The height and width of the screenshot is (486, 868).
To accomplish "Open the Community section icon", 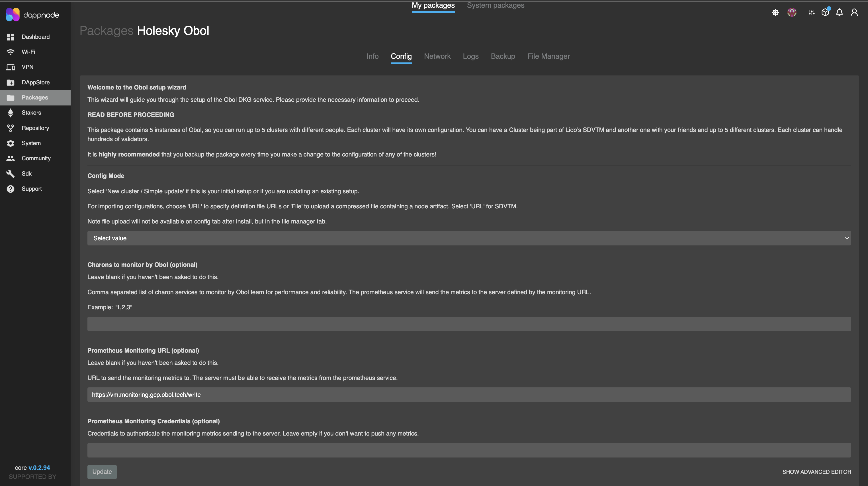I will point(11,158).
